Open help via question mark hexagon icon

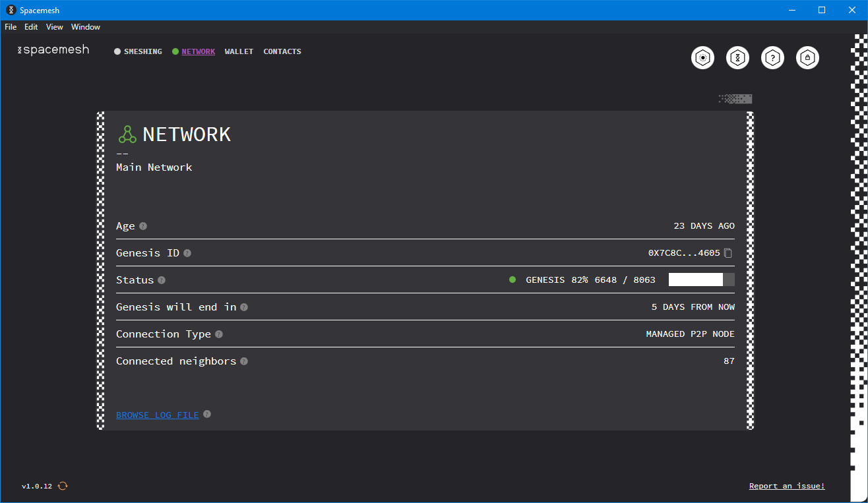click(773, 58)
